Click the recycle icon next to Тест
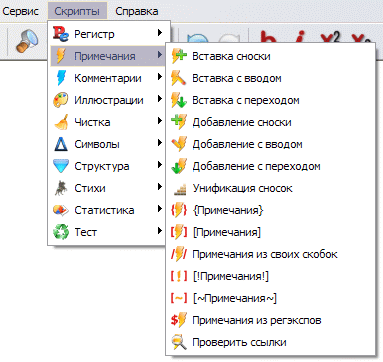 61,232
